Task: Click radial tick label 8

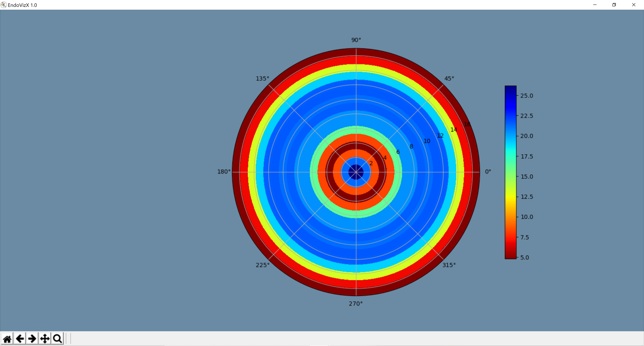Action: [412, 146]
